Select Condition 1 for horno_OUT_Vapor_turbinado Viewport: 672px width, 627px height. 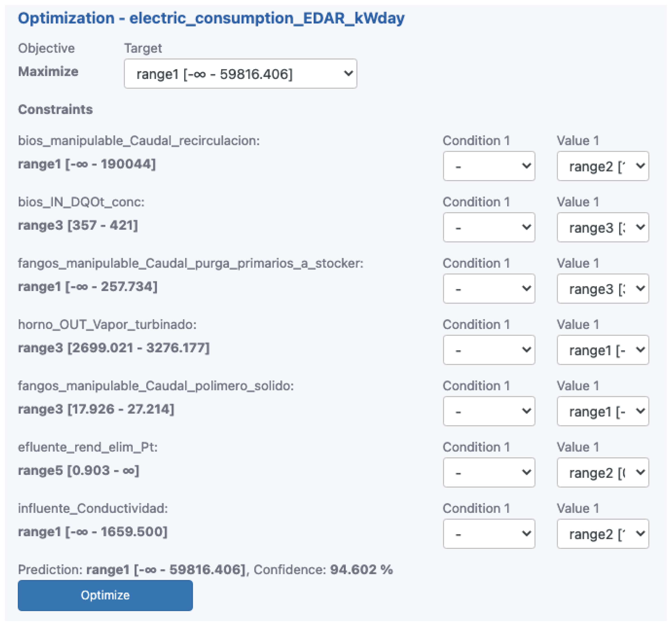pos(488,350)
